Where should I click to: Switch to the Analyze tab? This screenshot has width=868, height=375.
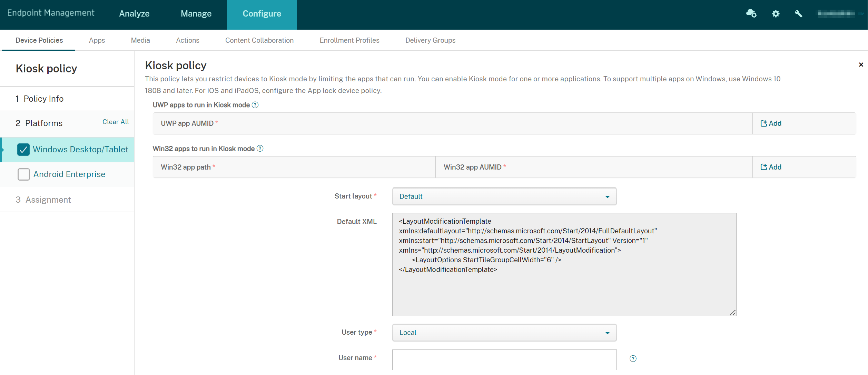pyautogui.click(x=134, y=14)
